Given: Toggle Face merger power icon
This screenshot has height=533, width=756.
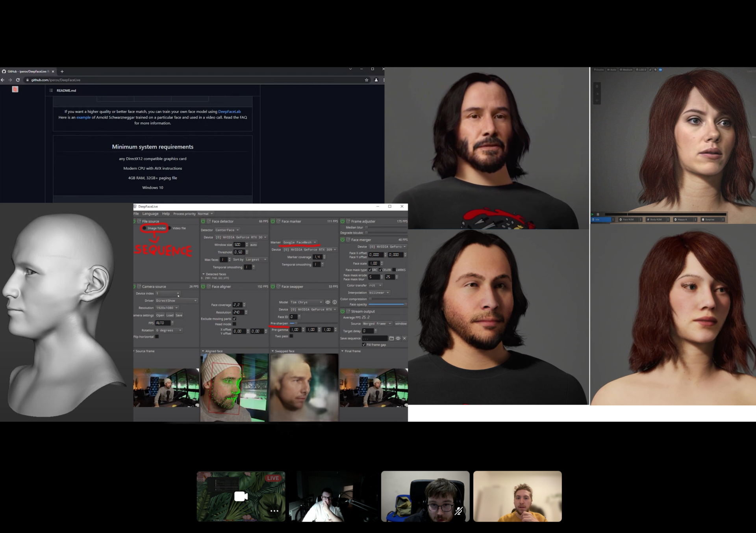Looking at the screenshot, I should point(343,240).
